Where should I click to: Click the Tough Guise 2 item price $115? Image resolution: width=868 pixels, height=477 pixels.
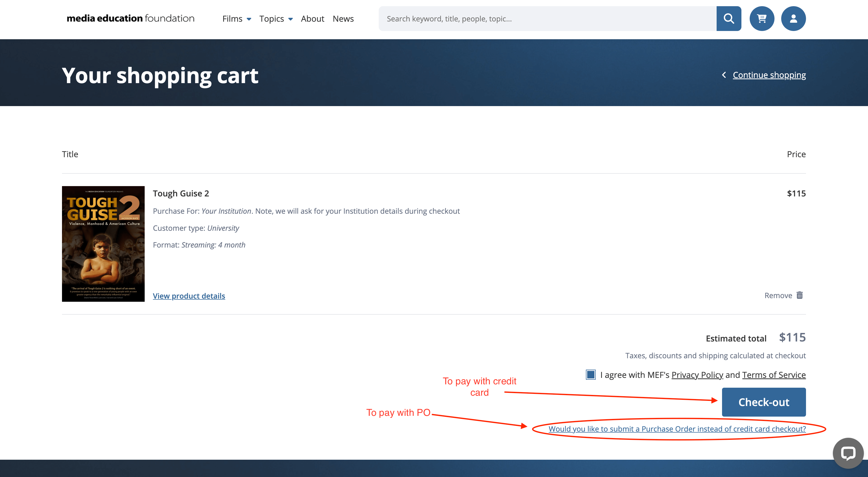tap(796, 194)
